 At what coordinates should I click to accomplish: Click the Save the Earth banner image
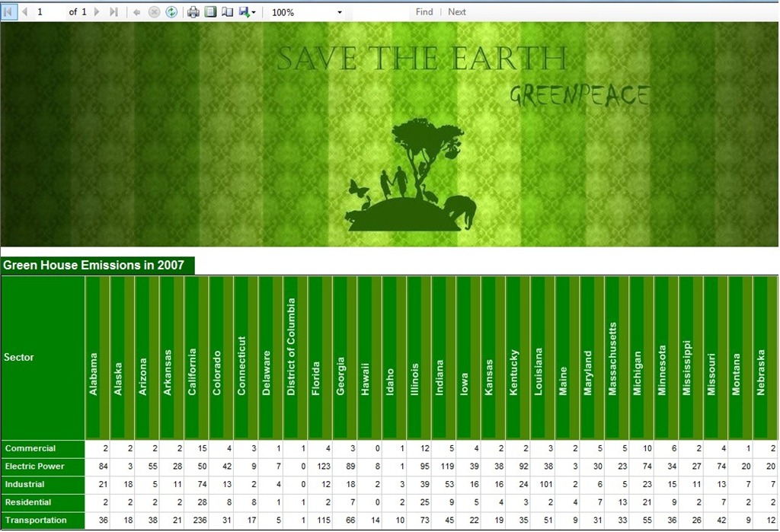tap(389, 134)
